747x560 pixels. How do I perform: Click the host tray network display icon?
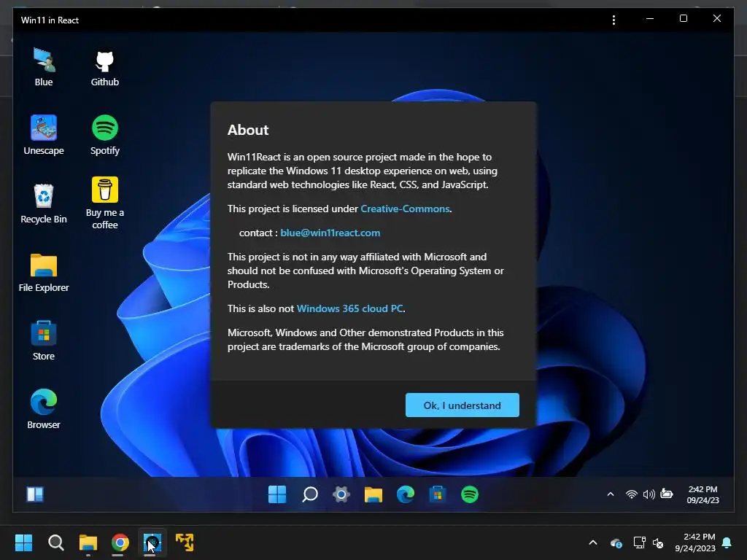639,542
